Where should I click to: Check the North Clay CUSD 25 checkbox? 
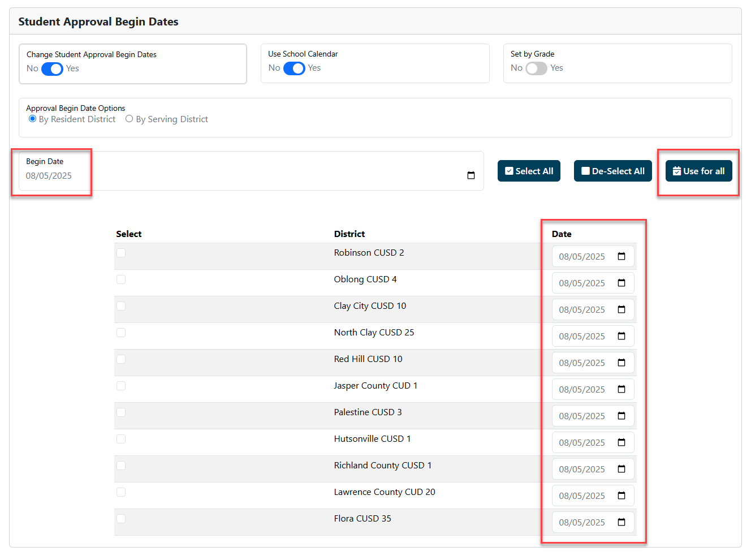point(121,333)
